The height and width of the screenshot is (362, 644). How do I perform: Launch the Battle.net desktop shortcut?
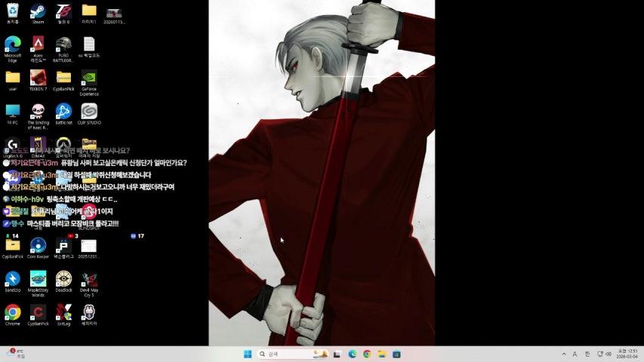click(63, 111)
